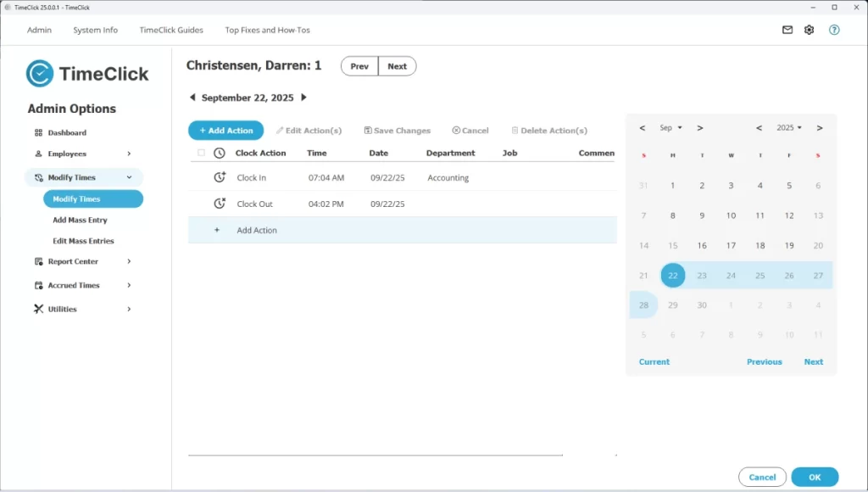
Task: Click the help question mark icon
Action: point(834,29)
